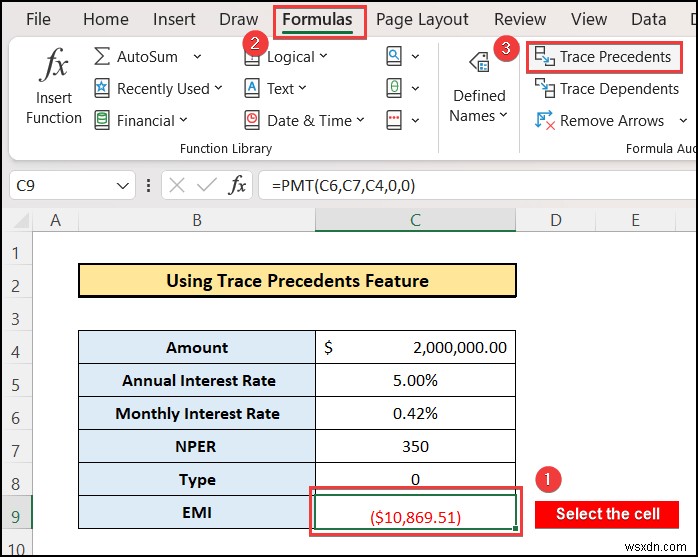Click the Defined Names tag icon
Screen dimensions: 698x557
click(x=479, y=62)
